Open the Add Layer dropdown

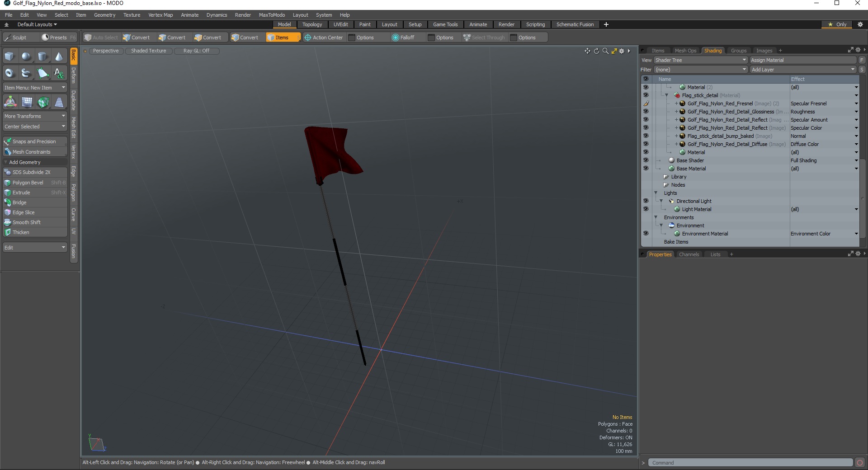point(803,70)
